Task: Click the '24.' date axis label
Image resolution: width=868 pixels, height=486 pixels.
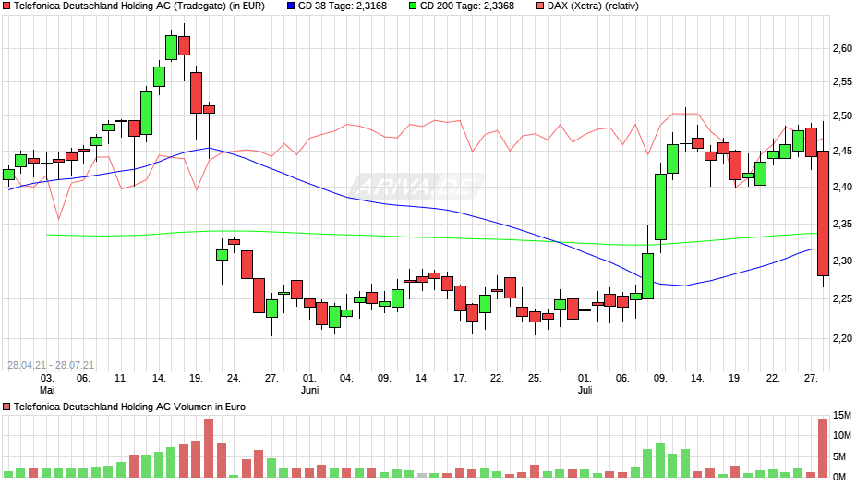Action: click(234, 379)
